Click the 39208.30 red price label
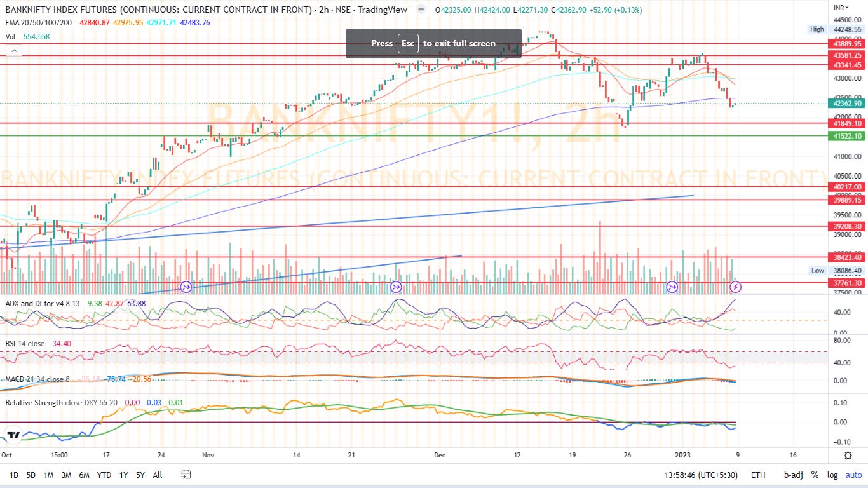 click(848, 226)
